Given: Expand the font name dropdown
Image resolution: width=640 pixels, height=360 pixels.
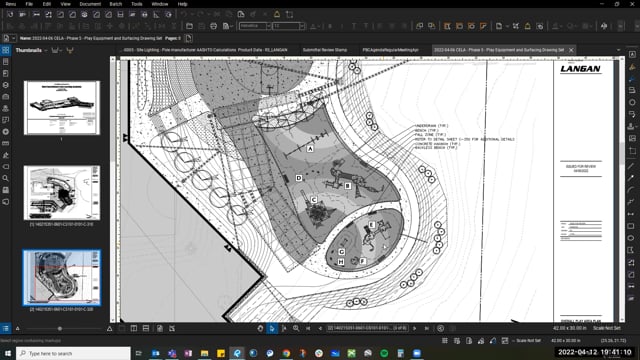Looking at the screenshot, I should [268, 26].
